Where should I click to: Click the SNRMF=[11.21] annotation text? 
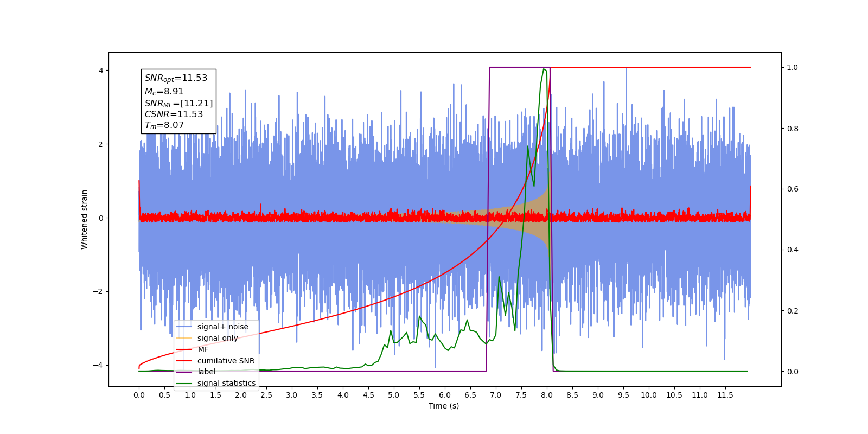pos(178,103)
